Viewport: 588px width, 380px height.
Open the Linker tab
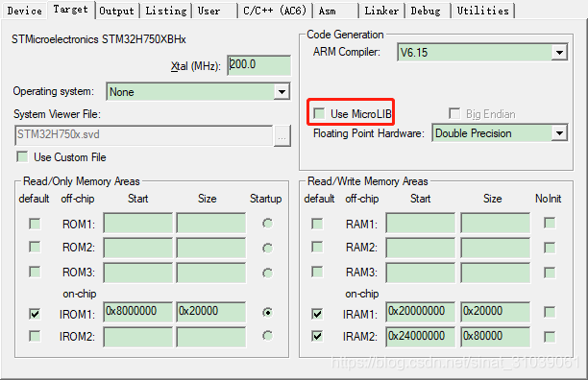(381, 11)
